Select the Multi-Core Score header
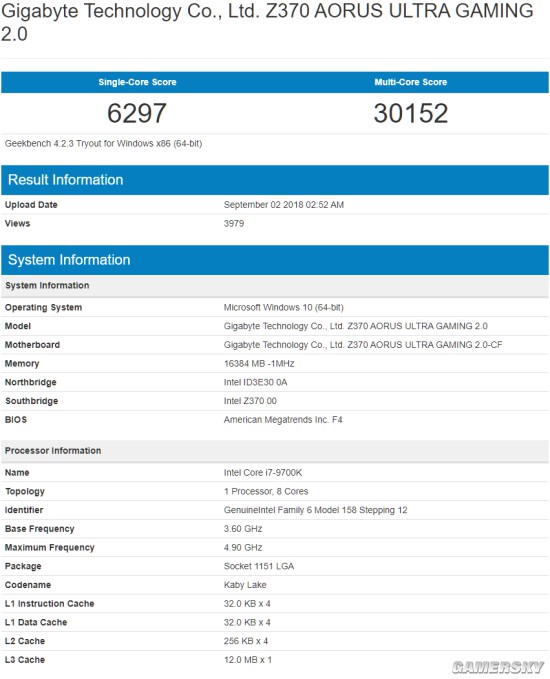The height and width of the screenshot is (679, 550). (x=411, y=82)
